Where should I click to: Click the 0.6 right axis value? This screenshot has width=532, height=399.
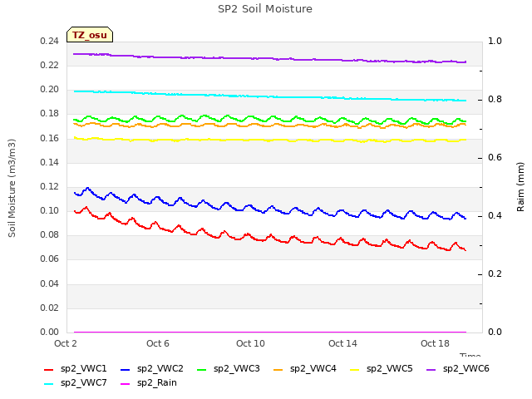(495, 158)
